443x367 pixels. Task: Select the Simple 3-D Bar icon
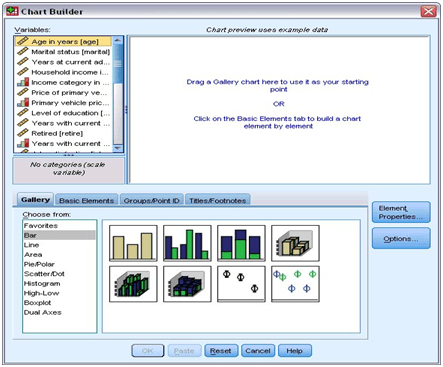[x=295, y=243]
